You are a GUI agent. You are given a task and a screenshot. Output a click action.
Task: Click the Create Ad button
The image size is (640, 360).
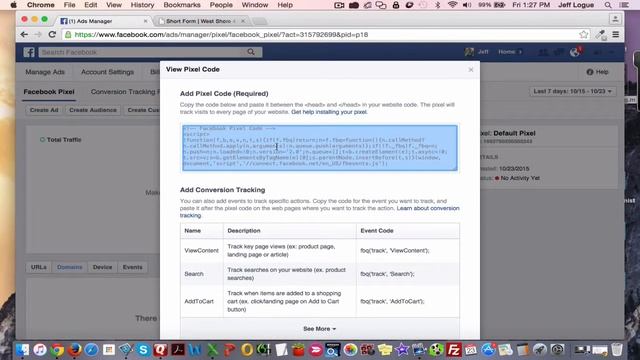[44, 110]
